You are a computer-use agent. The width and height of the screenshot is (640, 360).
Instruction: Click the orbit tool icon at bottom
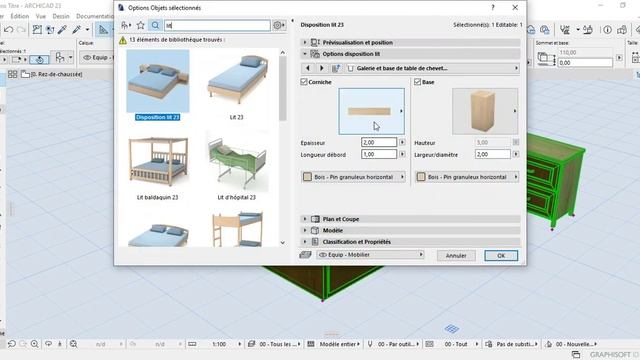pos(48,344)
